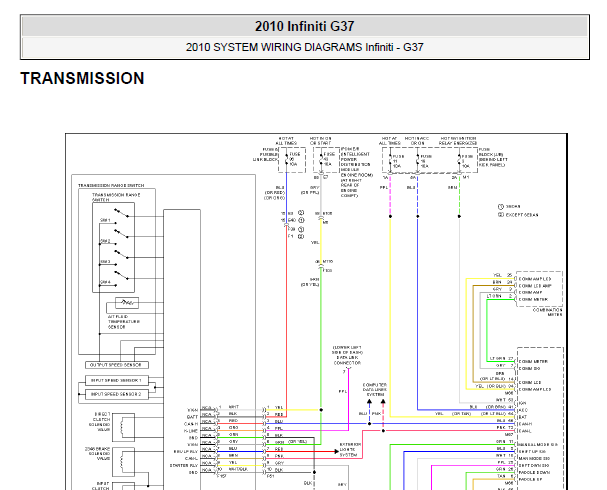Click the IPDM intelligent power distribution module label
The height and width of the screenshot is (490, 607).
(356, 172)
